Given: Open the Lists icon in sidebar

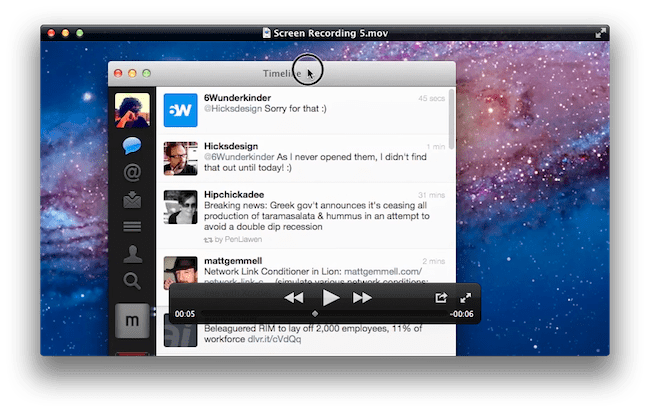Looking at the screenshot, I should coord(131,227).
